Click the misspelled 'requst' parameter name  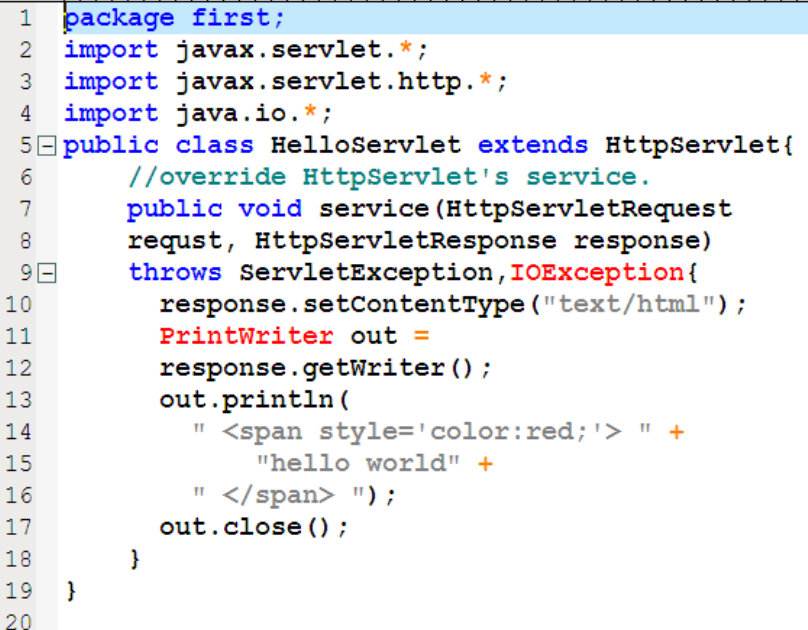point(175,241)
